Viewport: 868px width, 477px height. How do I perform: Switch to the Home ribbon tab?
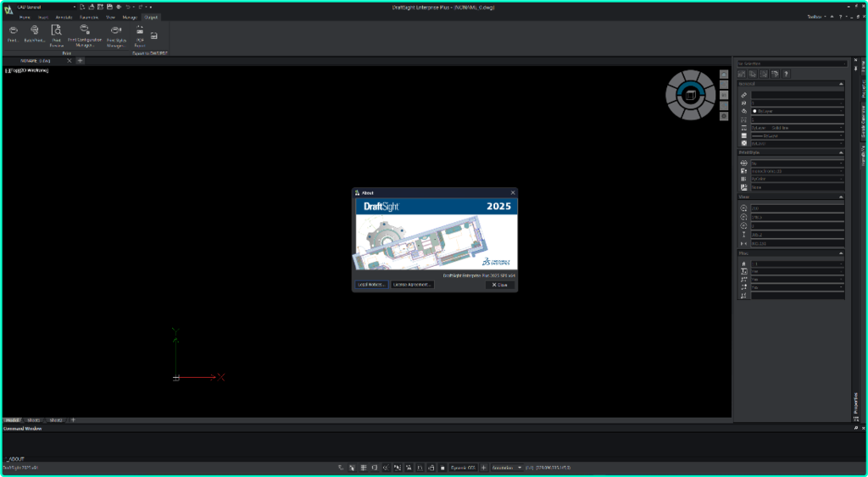[x=25, y=18]
